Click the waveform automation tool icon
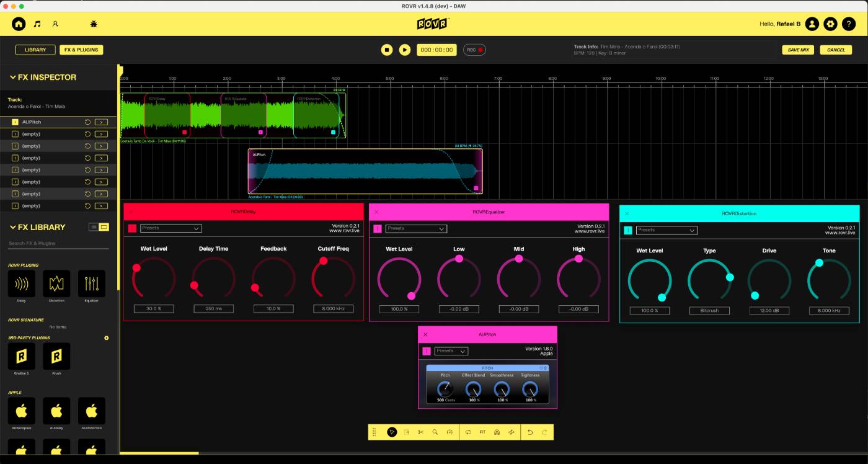Screen dimensions: 868x464 (511, 432)
